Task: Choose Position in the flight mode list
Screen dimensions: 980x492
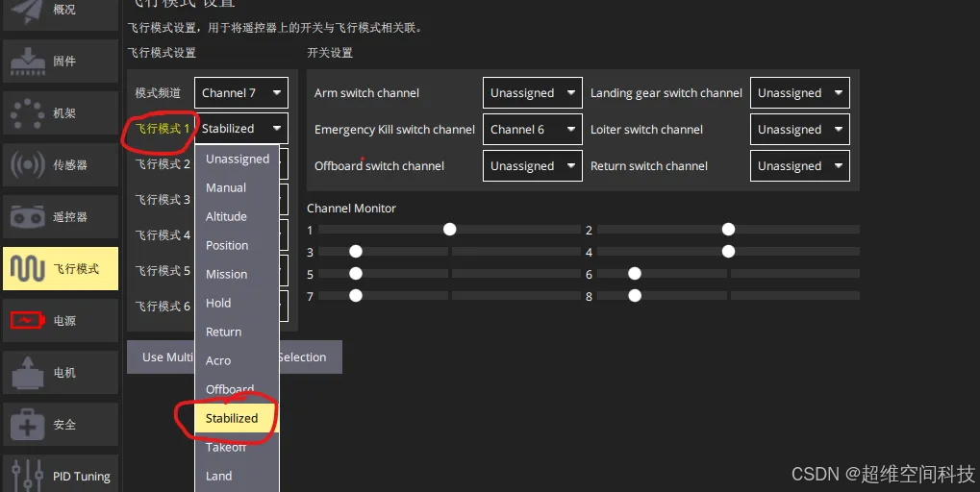Action: [237, 245]
